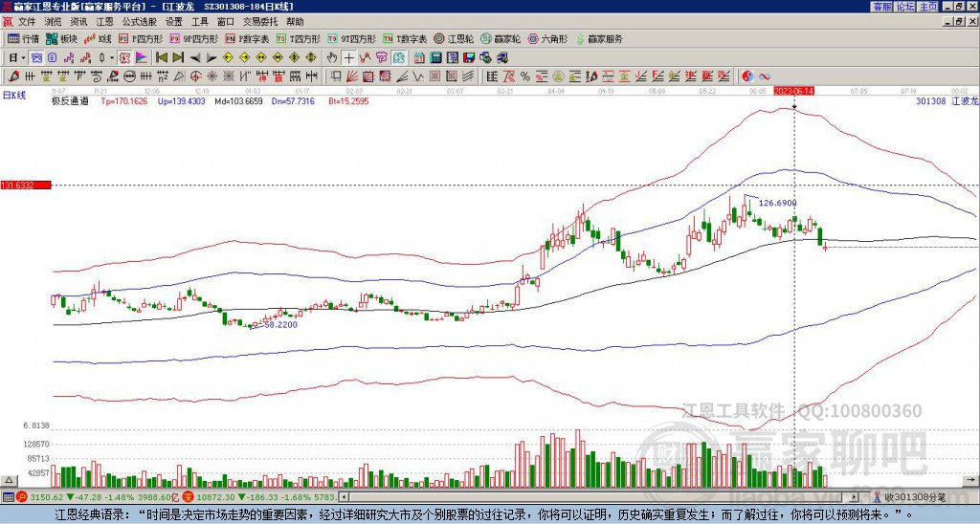980x524 pixels.
Task: Click the black left arrow icon
Action: click(195, 58)
